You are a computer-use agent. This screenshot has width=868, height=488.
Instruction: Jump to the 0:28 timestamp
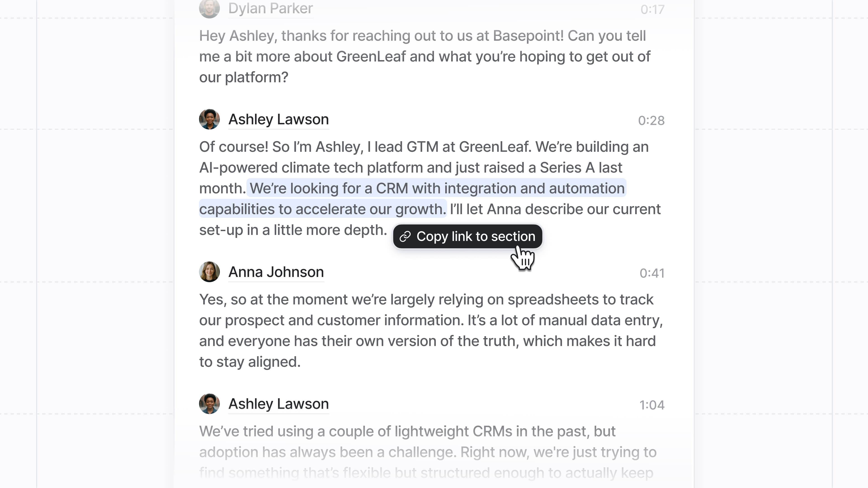(651, 121)
